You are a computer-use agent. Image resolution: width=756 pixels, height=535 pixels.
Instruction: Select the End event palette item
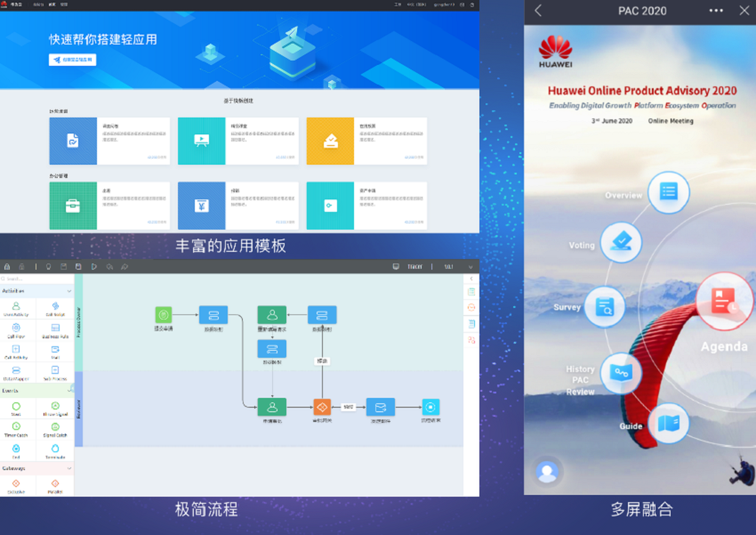pos(16,451)
